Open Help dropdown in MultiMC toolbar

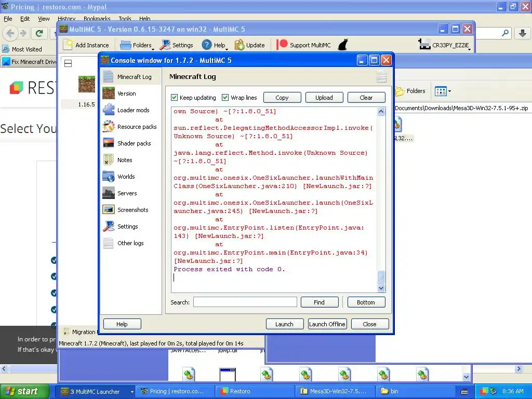click(x=215, y=45)
